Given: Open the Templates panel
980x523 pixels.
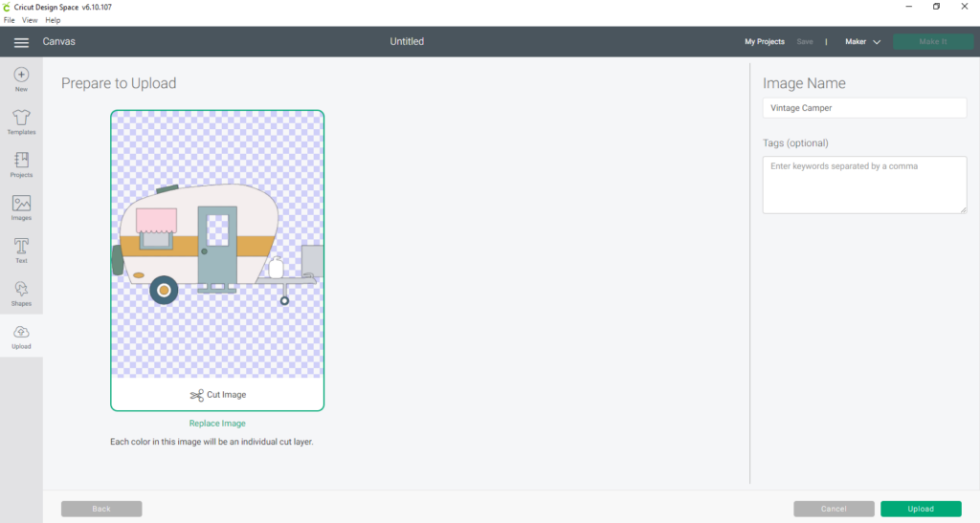Looking at the screenshot, I should [21, 122].
